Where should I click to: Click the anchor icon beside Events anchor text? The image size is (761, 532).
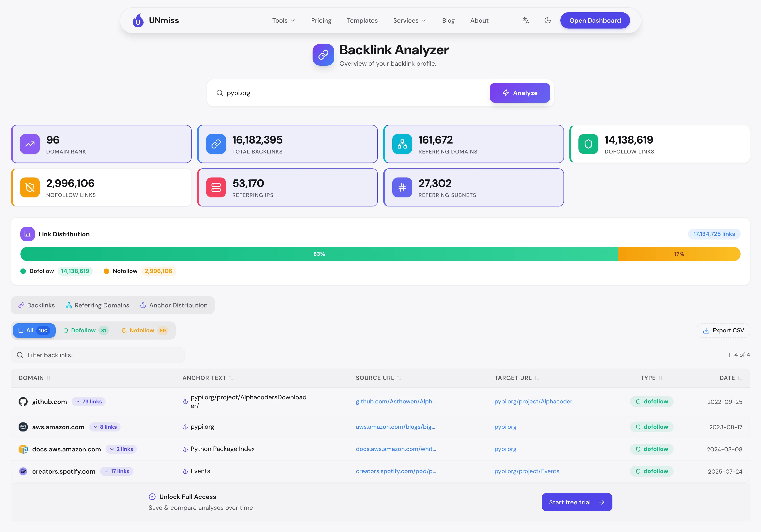[185, 471]
